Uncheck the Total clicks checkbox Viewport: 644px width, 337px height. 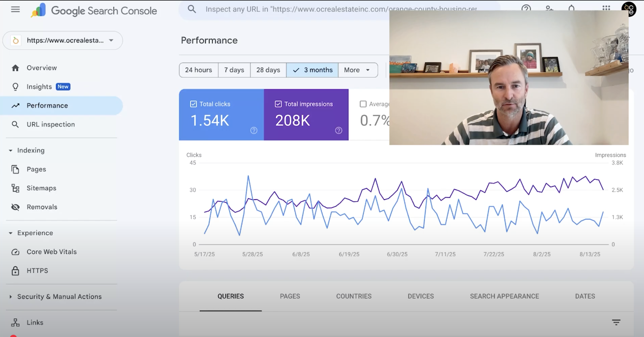[x=193, y=104]
